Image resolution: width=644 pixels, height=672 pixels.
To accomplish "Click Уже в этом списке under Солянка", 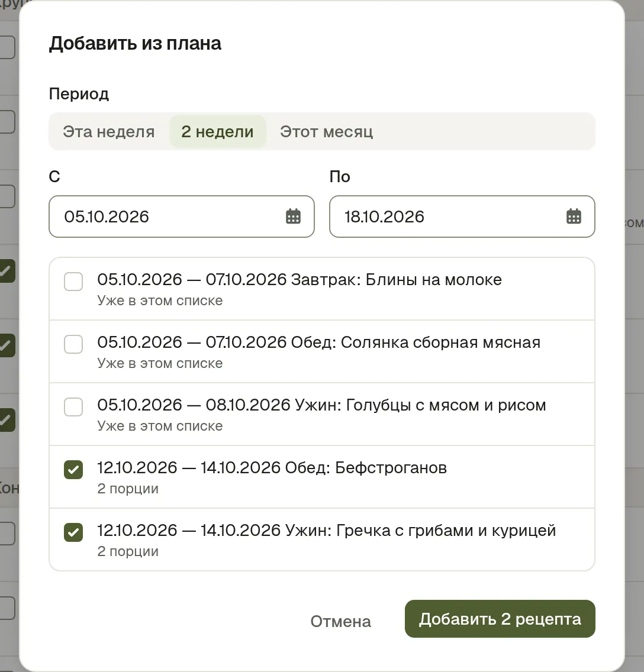I will (160, 363).
